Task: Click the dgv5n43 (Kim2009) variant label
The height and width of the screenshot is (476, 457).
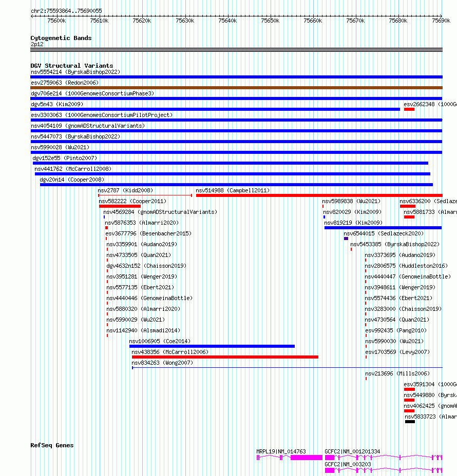Action: 57,104
